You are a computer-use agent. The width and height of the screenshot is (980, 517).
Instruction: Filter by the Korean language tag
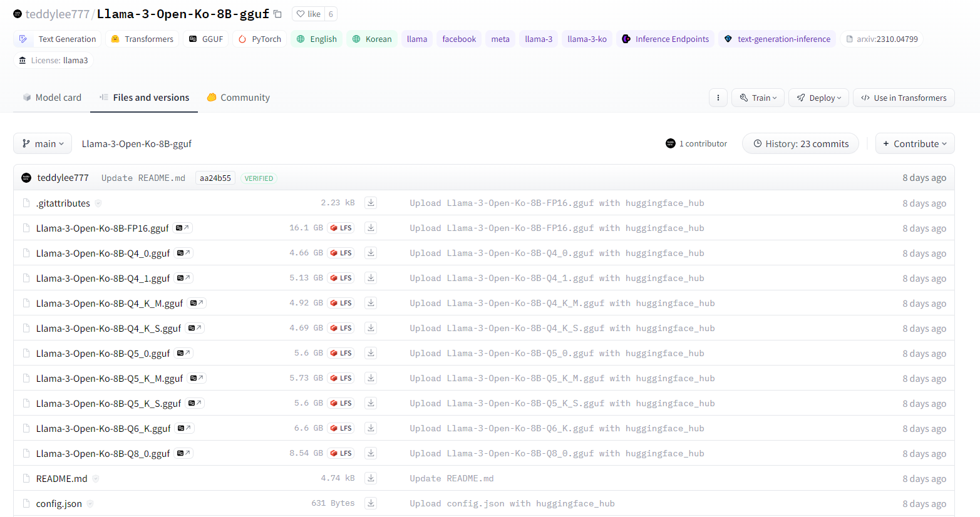(x=372, y=39)
